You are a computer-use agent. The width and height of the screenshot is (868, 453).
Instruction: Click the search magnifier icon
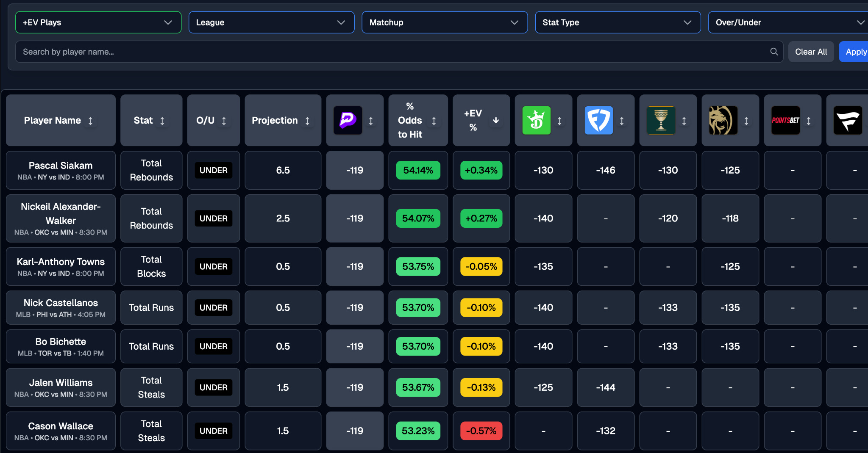[x=774, y=52]
